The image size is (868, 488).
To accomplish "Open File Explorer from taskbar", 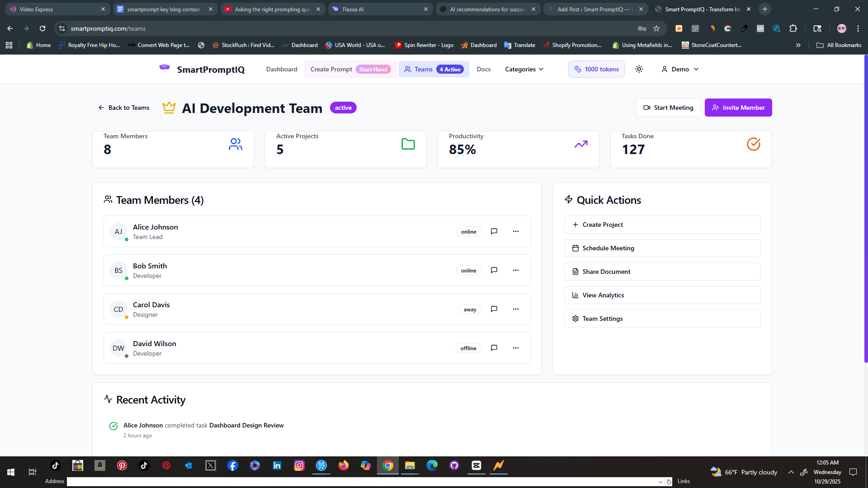I will 410,465.
